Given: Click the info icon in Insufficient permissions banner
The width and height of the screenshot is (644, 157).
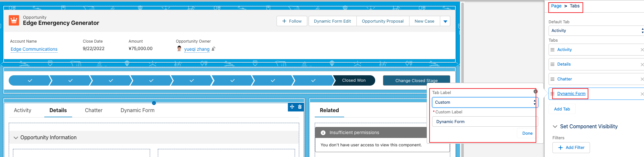Looking at the screenshot, I should click(x=323, y=133).
